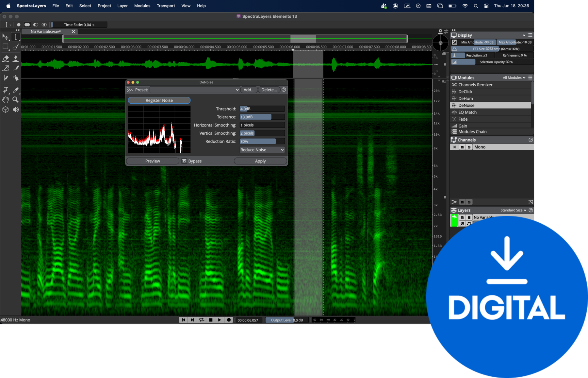Open Modules panel list menu icon
The image size is (588, 378).
(x=530, y=77)
